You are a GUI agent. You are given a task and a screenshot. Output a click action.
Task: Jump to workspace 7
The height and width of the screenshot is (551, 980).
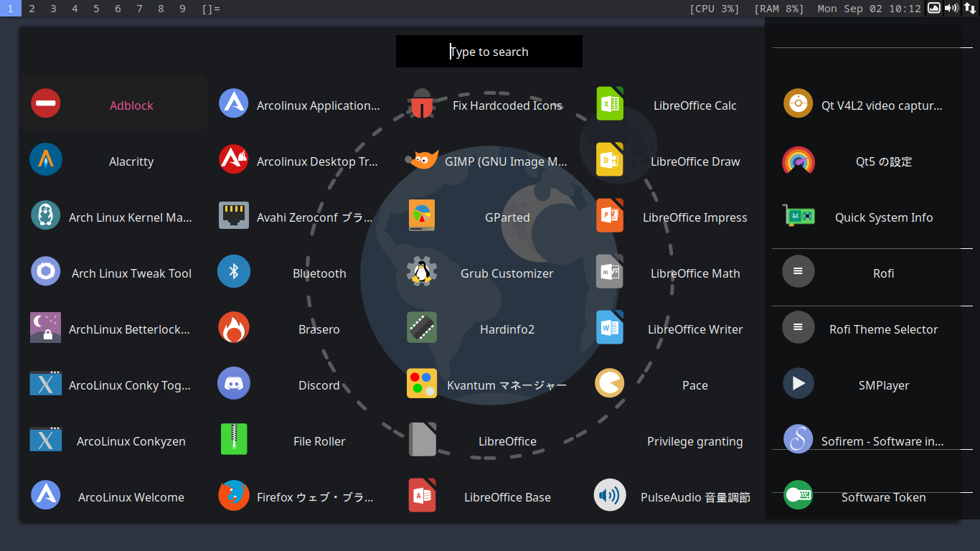[139, 9]
